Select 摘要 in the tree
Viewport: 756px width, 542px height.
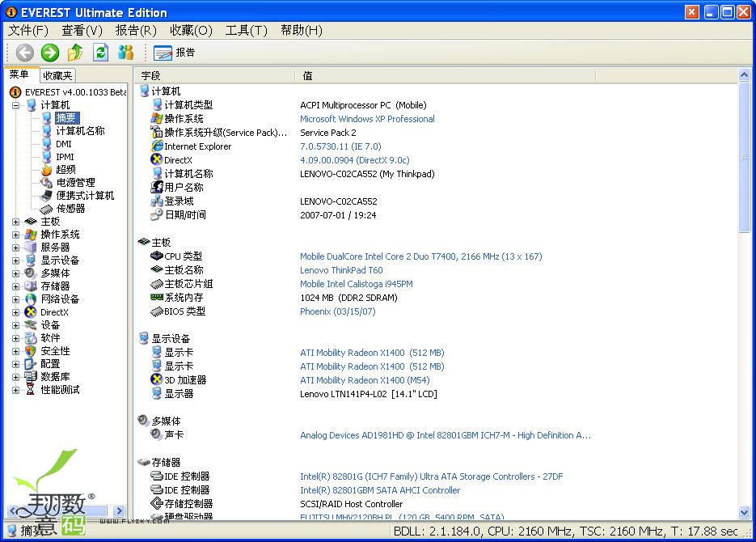[x=66, y=117]
